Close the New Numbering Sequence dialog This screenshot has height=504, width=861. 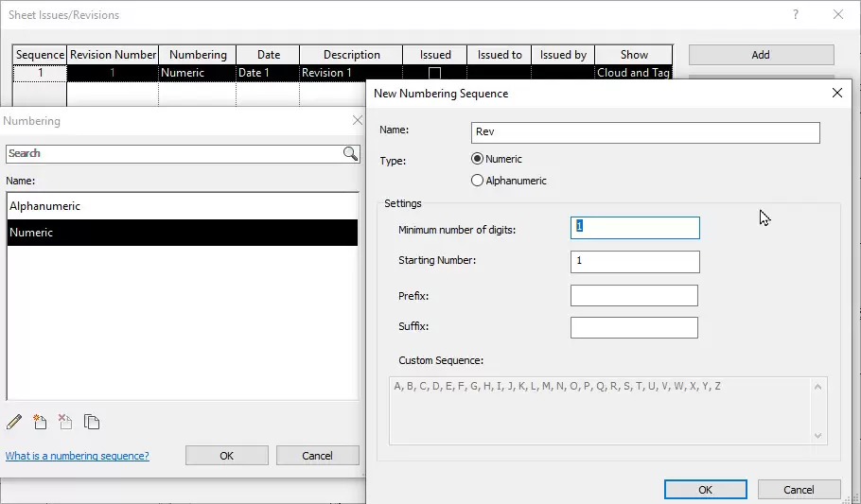coord(836,94)
